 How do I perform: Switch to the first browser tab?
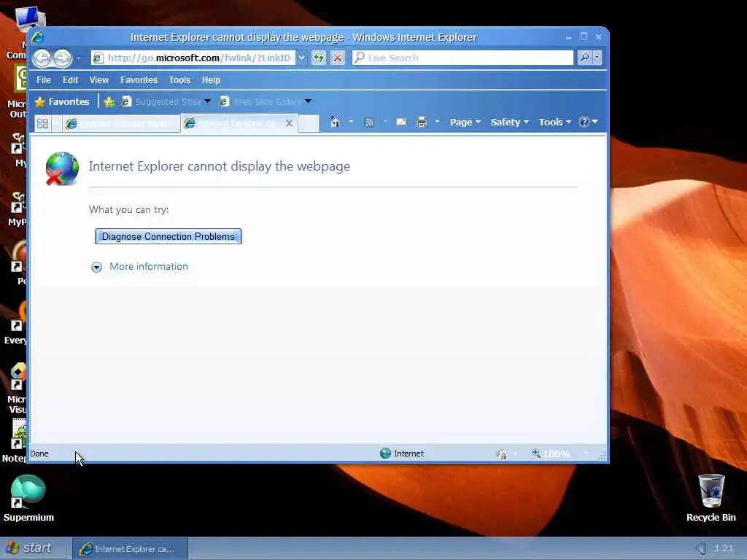[121, 124]
